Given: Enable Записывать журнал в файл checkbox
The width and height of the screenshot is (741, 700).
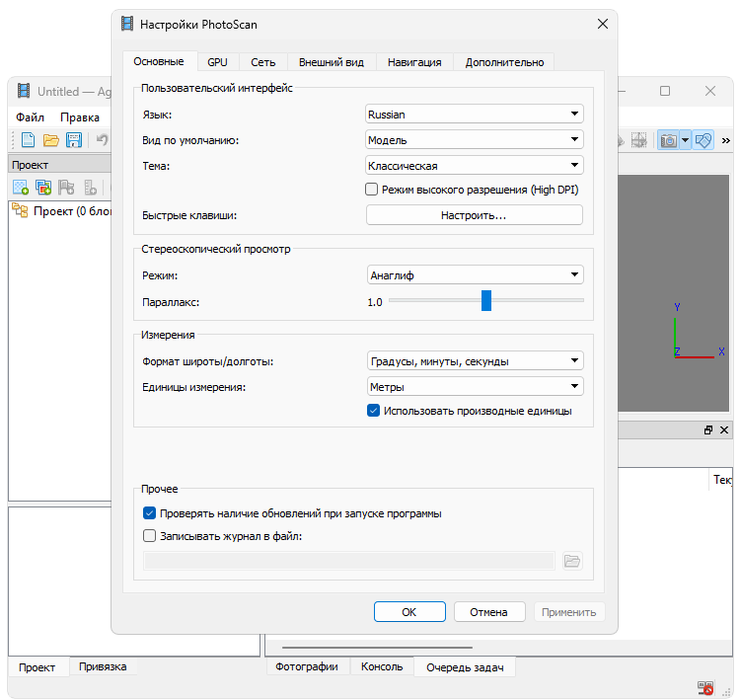Looking at the screenshot, I should (x=150, y=536).
